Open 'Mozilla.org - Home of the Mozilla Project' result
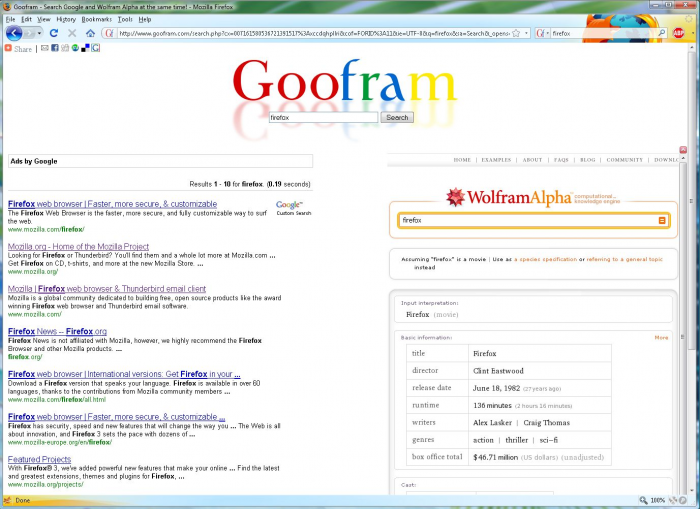Screen dimensions: 700x509 tap(78, 246)
